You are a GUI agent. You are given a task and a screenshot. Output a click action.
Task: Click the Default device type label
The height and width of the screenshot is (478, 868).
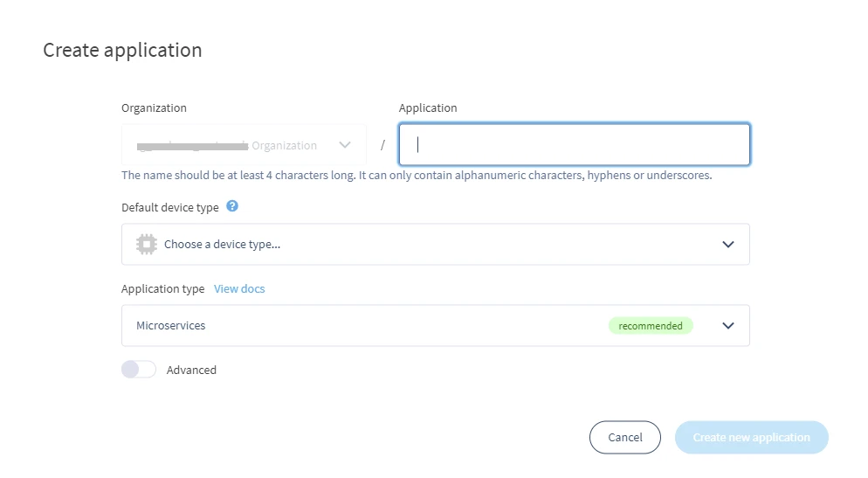pos(170,207)
